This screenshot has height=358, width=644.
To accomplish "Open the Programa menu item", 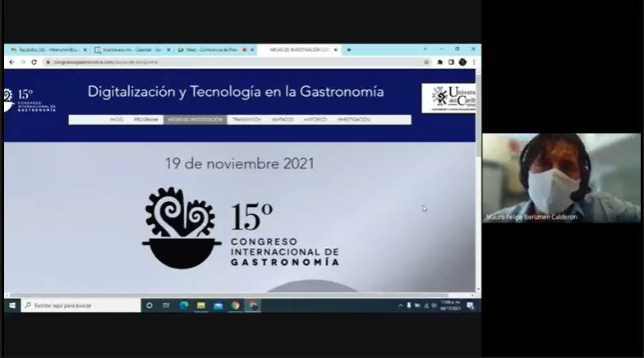I will click(146, 120).
